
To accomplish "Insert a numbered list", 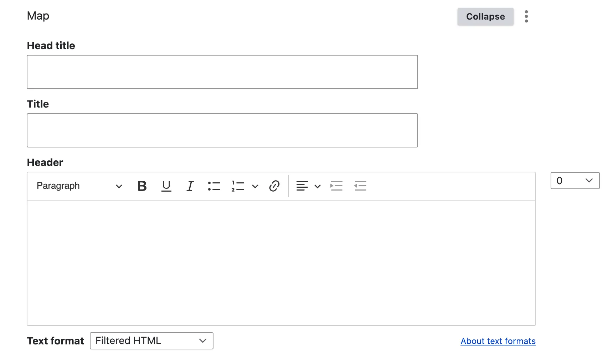I will [x=238, y=186].
